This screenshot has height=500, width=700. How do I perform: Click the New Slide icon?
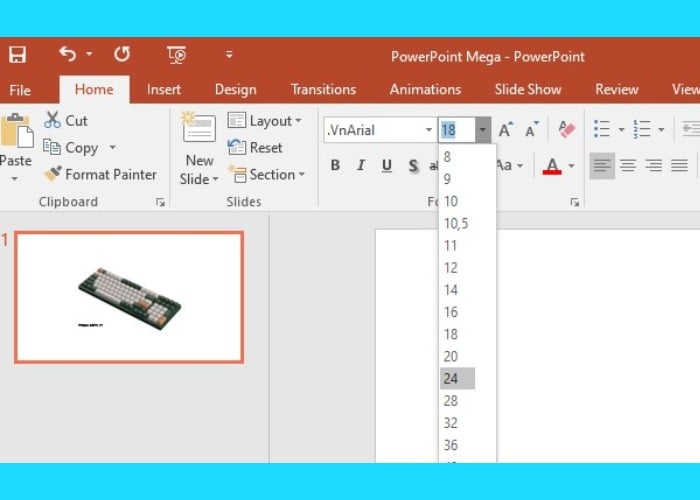click(199, 129)
